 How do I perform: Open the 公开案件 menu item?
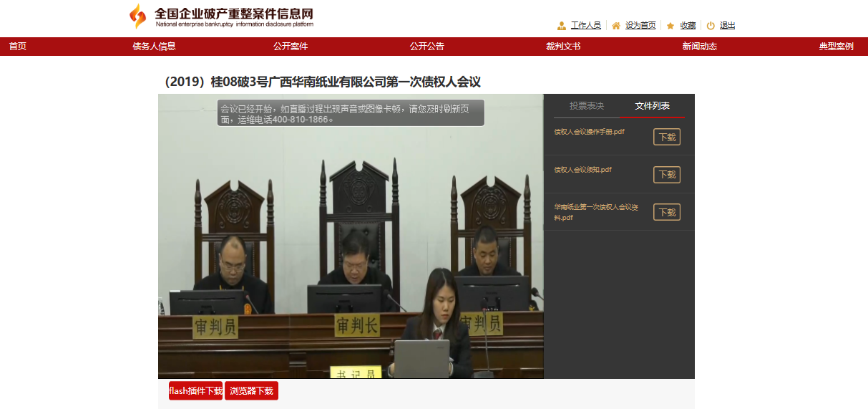click(x=291, y=47)
